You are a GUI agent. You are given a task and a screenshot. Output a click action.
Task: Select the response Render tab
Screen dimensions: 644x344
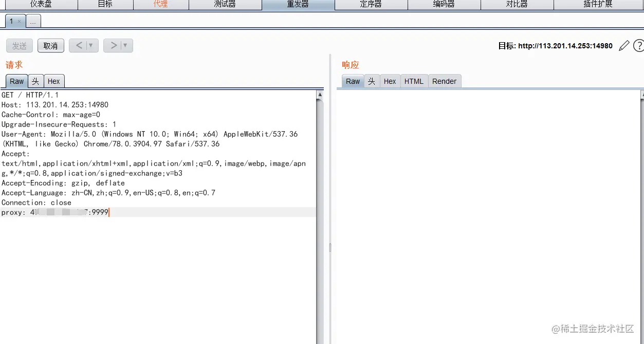(445, 81)
